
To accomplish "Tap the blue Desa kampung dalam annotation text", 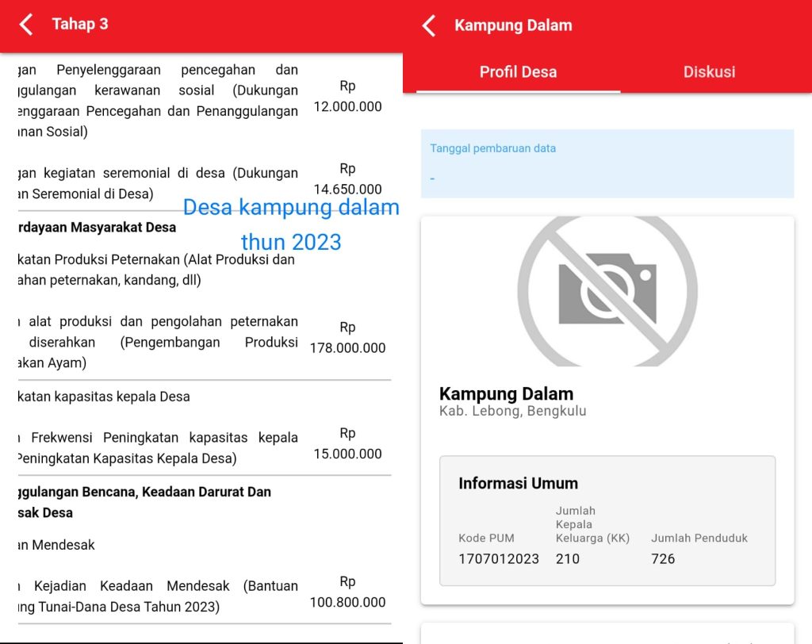I will tap(291, 209).
